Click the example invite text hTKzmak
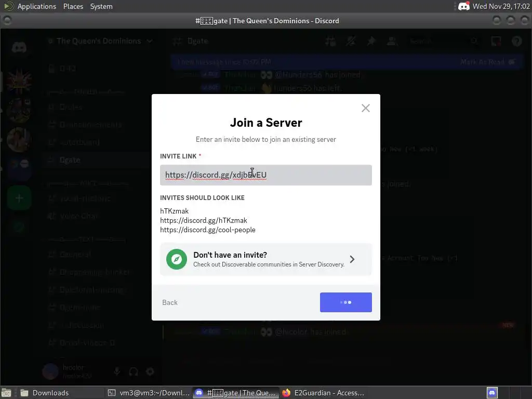 [x=174, y=211]
